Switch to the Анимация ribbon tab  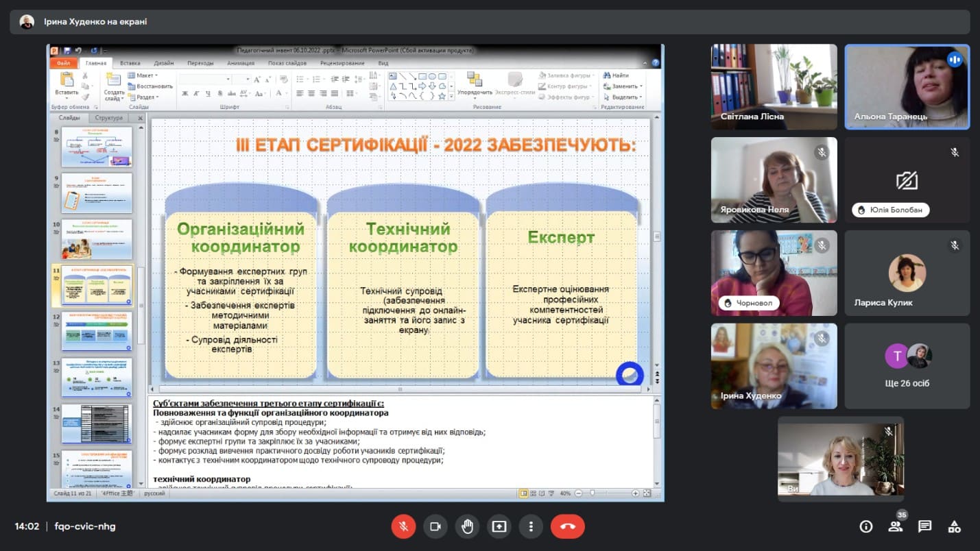click(241, 63)
